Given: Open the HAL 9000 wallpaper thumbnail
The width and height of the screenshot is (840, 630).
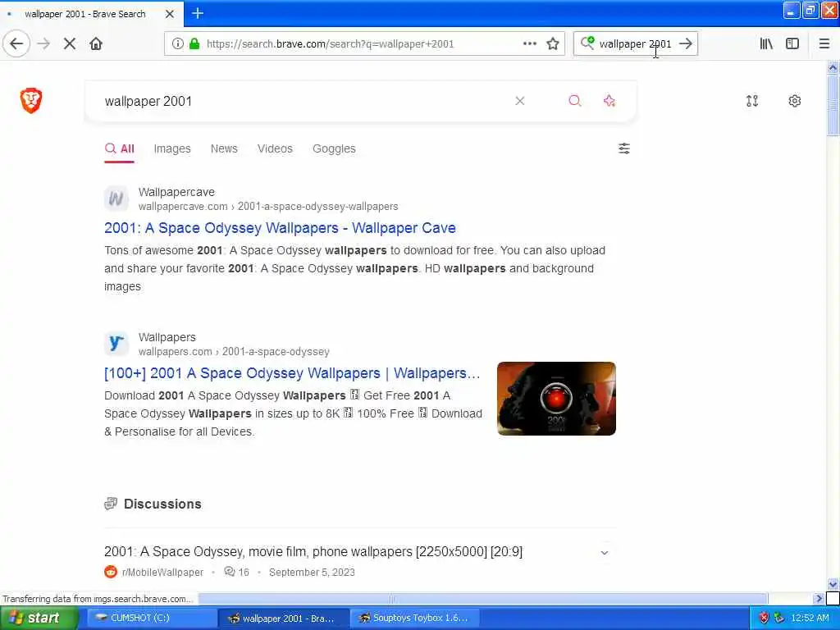Looking at the screenshot, I should [x=556, y=399].
